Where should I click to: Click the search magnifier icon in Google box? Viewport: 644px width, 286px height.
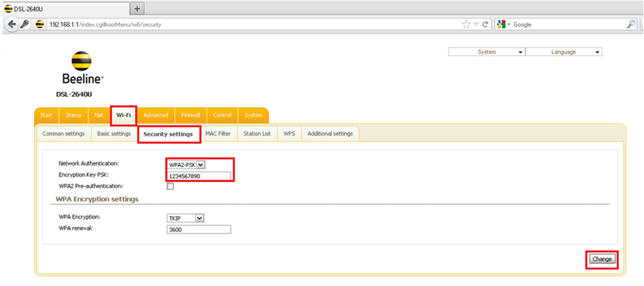point(630,24)
